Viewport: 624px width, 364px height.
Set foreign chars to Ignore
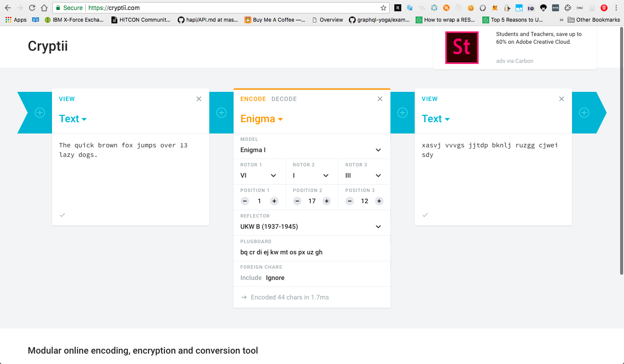[x=275, y=278]
